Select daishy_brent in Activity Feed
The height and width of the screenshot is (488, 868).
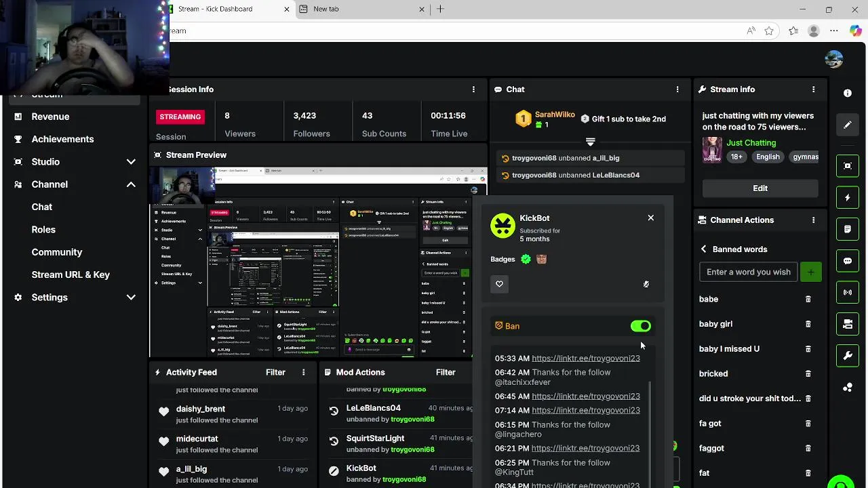coord(201,409)
